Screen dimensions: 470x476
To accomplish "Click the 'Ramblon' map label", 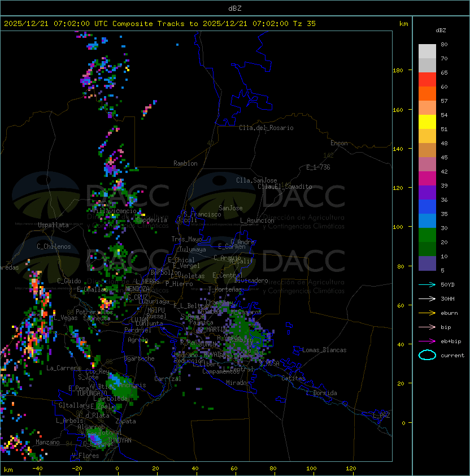I will pos(185,163).
